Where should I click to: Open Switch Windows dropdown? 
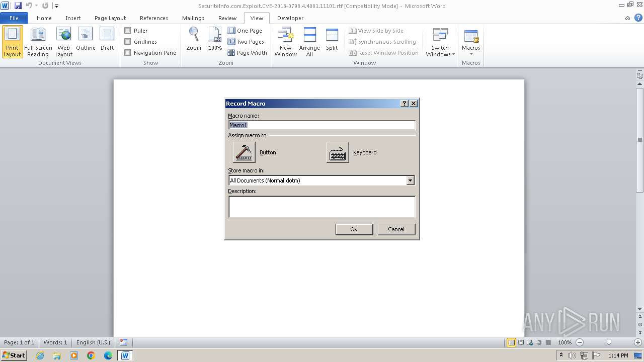(x=440, y=42)
